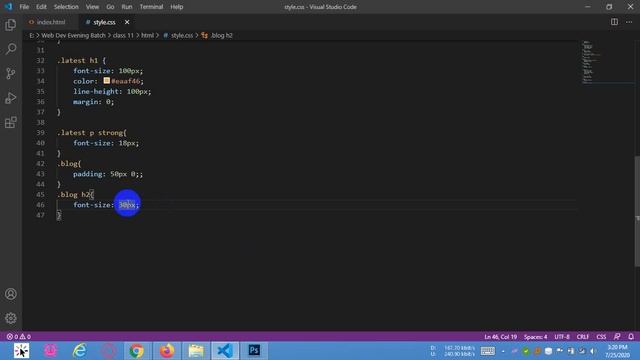Click the VS Code logo in title bar
Viewport: 640px width, 360px height.
8,7
